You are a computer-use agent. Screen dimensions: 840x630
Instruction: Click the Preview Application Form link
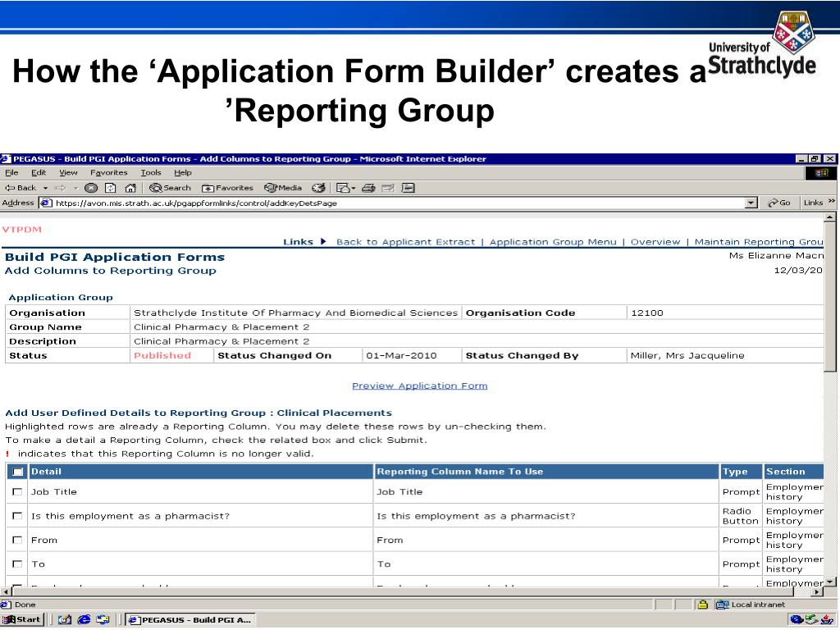coord(419,386)
